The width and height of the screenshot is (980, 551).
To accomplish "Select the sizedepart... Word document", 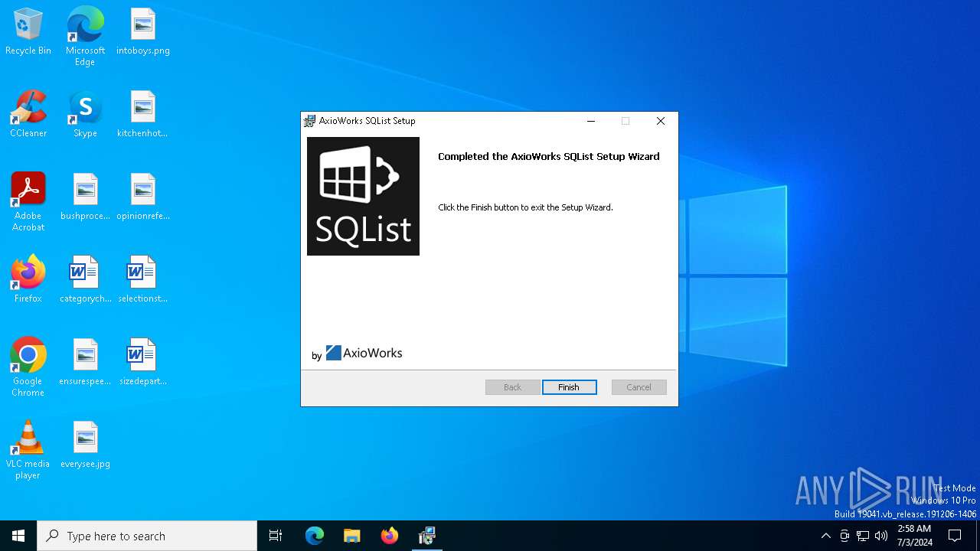I will pyautogui.click(x=143, y=363).
